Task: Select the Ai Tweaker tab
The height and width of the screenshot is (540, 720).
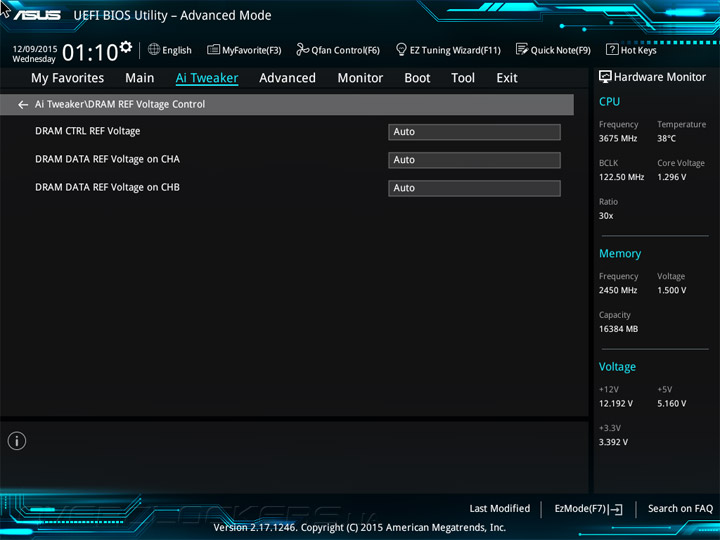Action: 207,78
